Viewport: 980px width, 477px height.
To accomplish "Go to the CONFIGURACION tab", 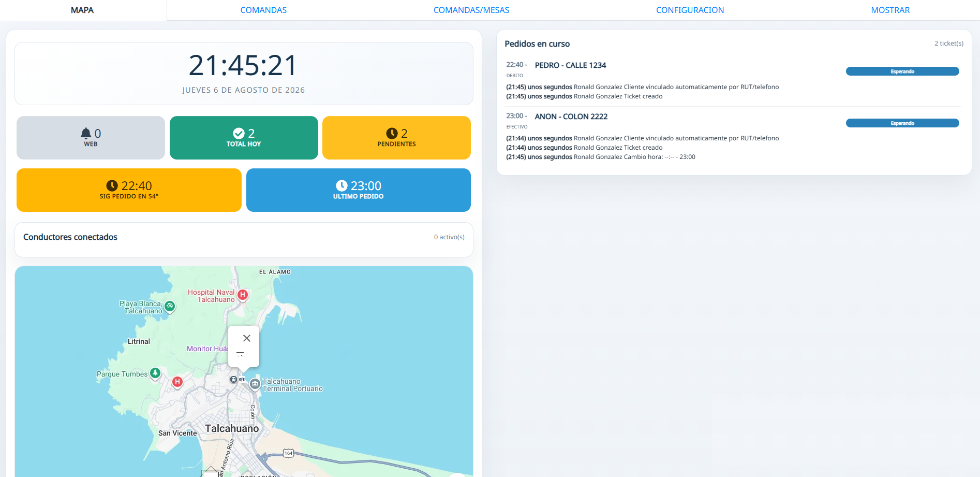I will (x=690, y=10).
